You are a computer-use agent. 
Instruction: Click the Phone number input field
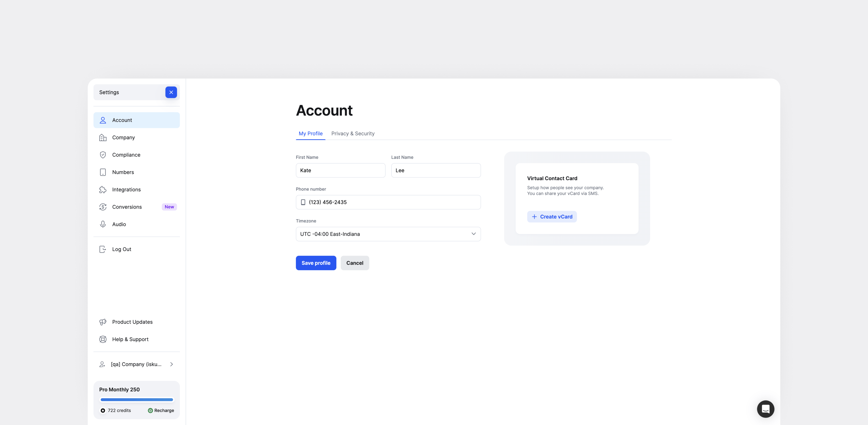pos(388,202)
